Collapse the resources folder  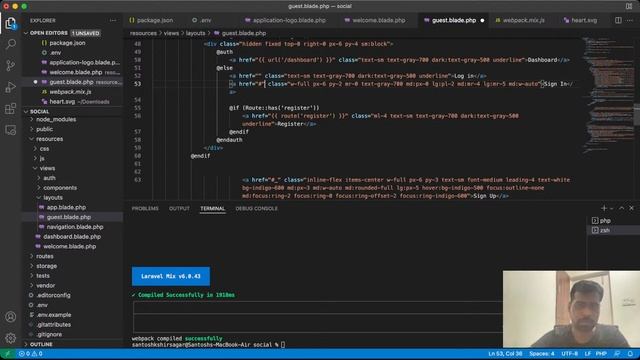(x=49, y=139)
